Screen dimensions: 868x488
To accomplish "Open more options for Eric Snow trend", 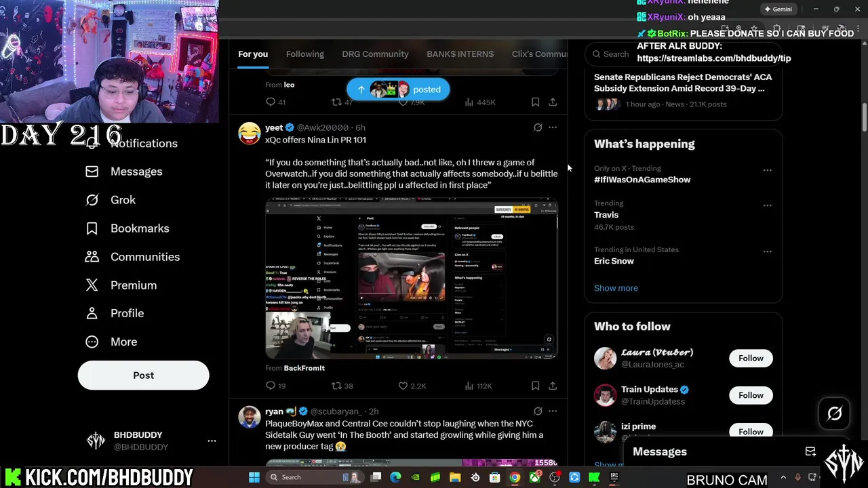I will [x=767, y=251].
